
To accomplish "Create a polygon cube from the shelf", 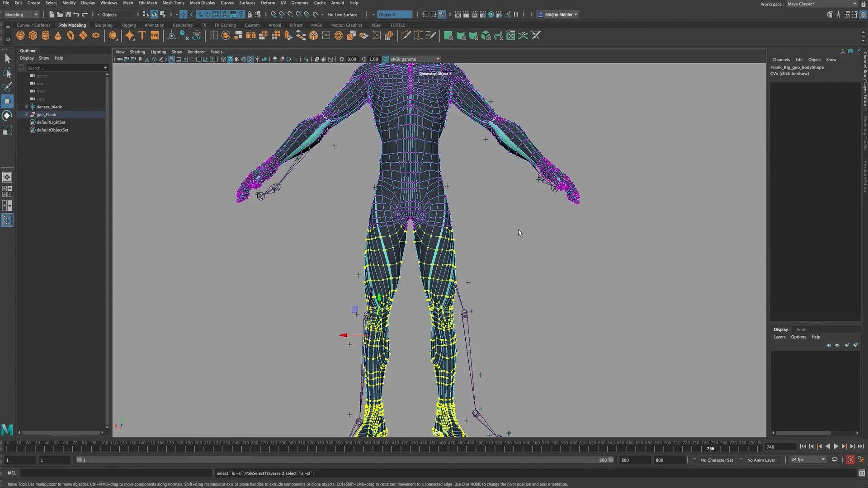I will coord(33,36).
